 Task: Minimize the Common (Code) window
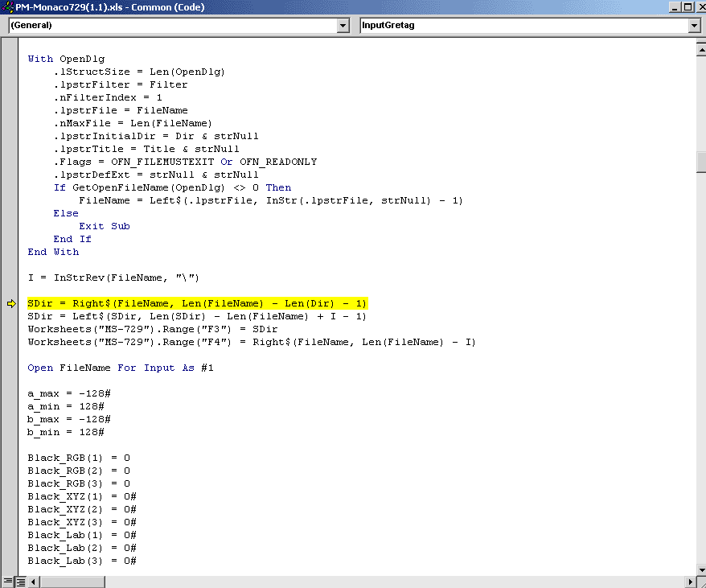click(675, 7)
